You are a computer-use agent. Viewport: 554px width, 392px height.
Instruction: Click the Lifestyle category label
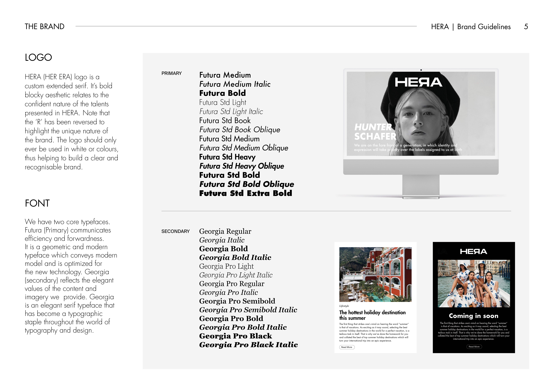[x=344, y=306]
